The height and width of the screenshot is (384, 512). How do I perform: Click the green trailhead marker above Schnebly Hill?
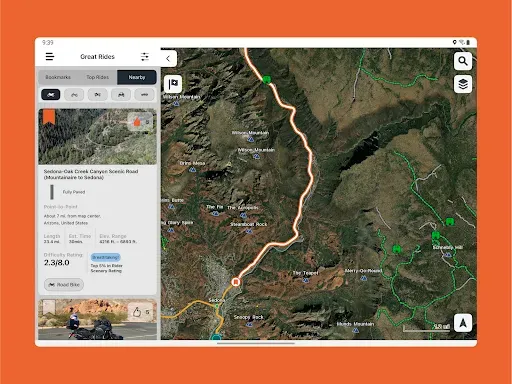(x=436, y=235)
